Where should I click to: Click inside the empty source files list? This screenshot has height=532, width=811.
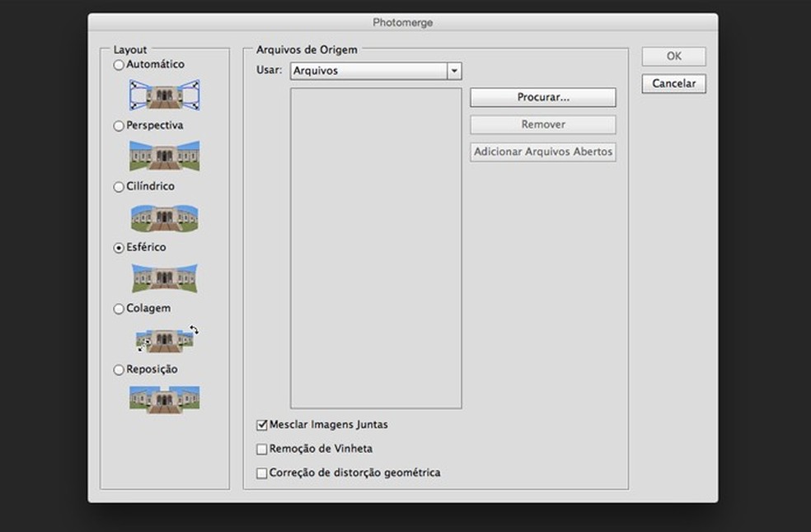376,247
